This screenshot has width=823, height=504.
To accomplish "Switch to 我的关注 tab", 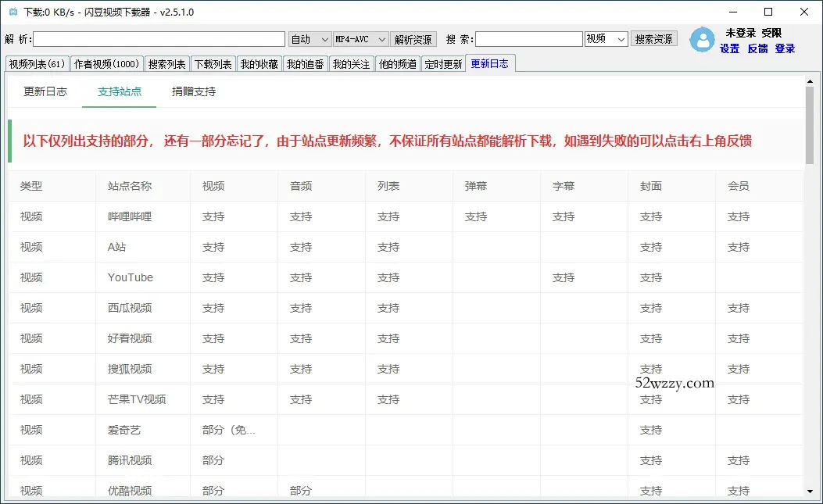I will tap(351, 64).
